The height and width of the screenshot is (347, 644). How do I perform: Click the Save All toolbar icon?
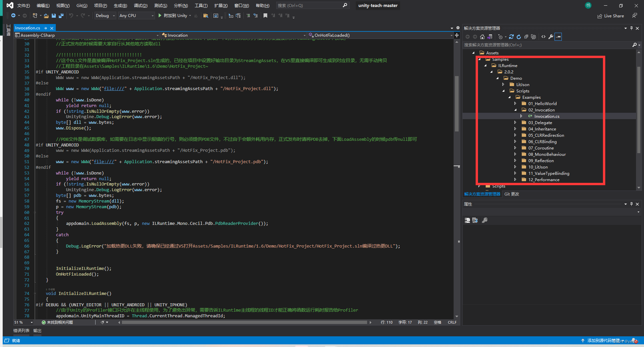pyautogui.click(x=61, y=16)
